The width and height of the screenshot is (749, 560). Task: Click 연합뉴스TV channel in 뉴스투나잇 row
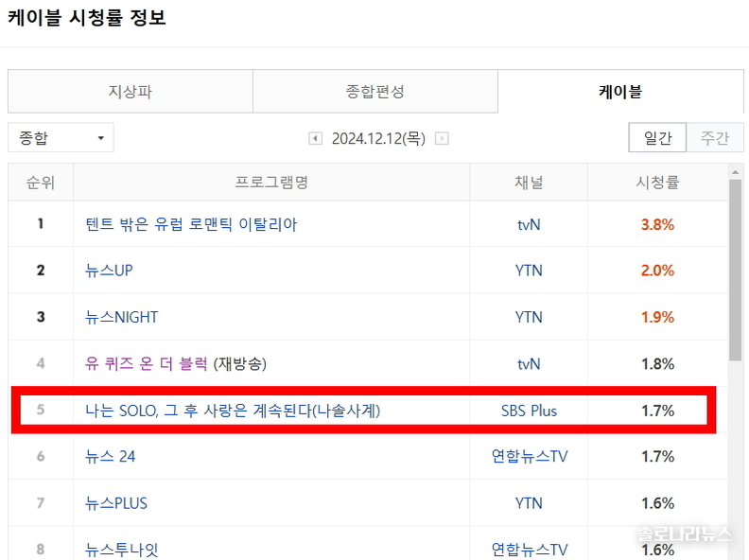(530, 550)
